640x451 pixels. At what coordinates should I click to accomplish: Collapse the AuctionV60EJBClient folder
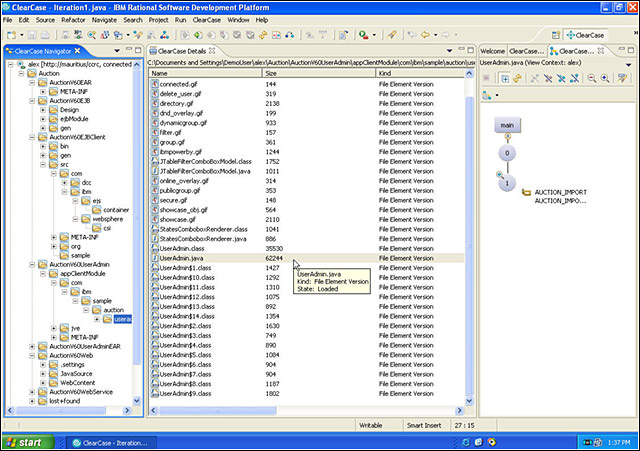pos(32,137)
